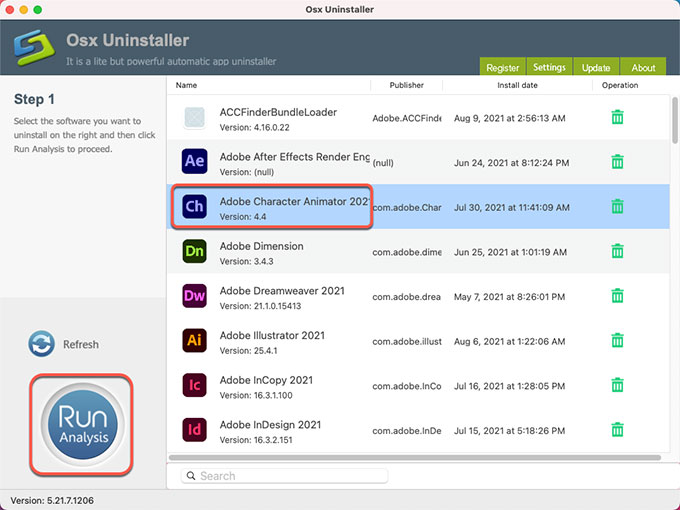Select Adobe InDesign 2021 name
This screenshot has width=680, height=510.
click(x=270, y=425)
